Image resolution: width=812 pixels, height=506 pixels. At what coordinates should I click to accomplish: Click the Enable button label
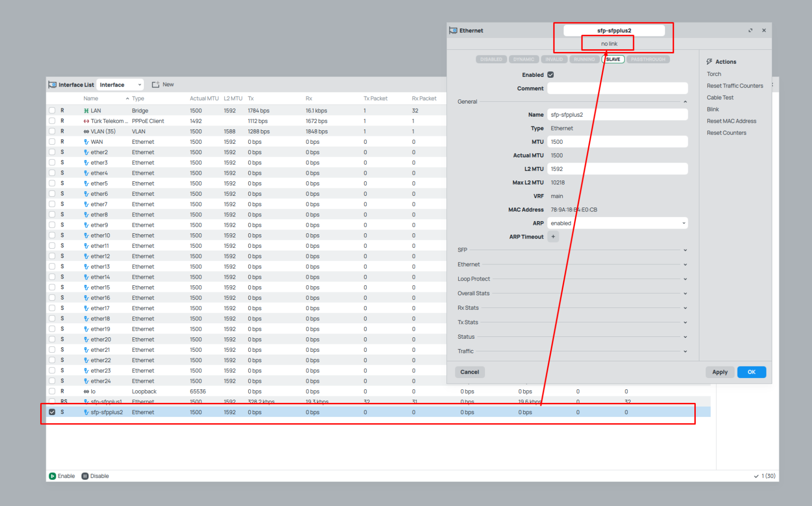pos(66,476)
